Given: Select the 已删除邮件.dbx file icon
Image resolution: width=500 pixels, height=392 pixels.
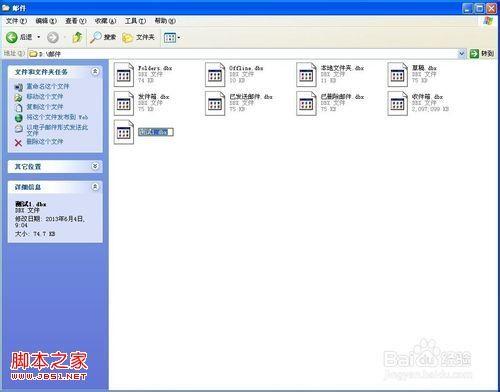Looking at the screenshot, I should [306, 103].
